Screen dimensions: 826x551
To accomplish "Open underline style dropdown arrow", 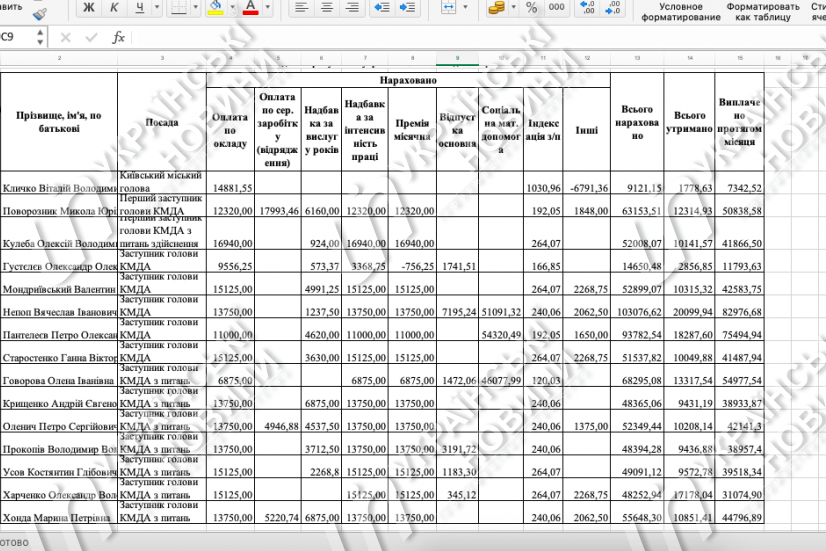I will click(156, 7).
